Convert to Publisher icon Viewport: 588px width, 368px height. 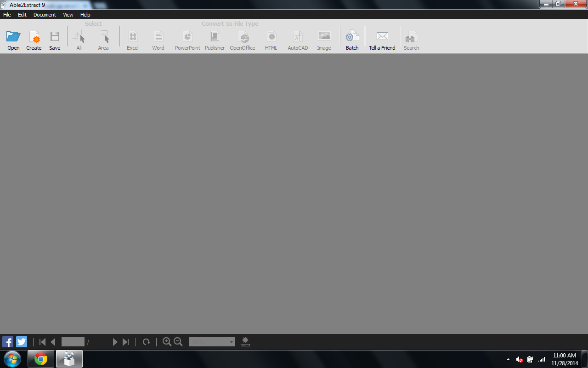pyautogui.click(x=215, y=37)
